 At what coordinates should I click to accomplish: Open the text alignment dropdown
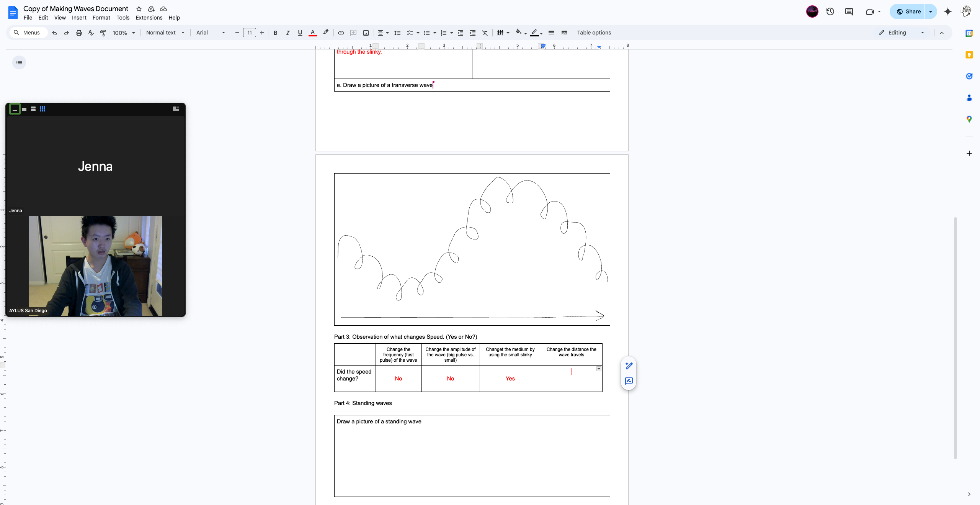(x=383, y=33)
